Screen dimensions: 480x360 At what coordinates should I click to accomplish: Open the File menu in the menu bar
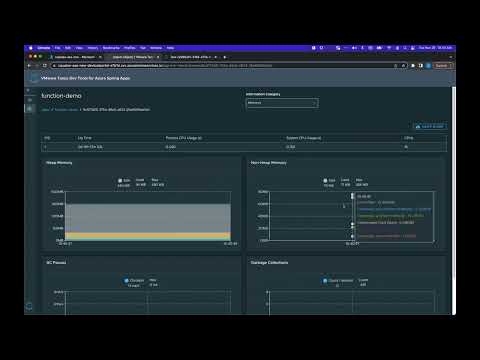(57, 48)
